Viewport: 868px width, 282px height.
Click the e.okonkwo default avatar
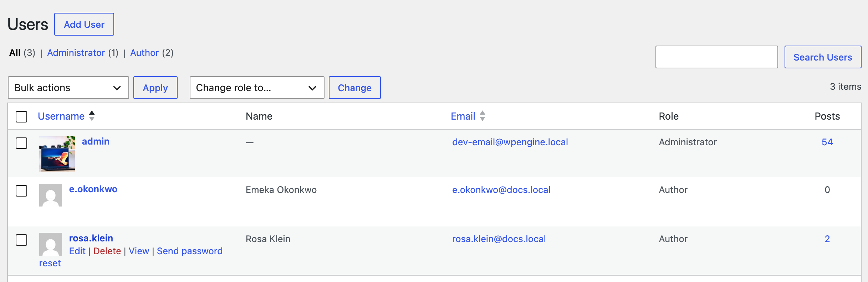tap(51, 195)
